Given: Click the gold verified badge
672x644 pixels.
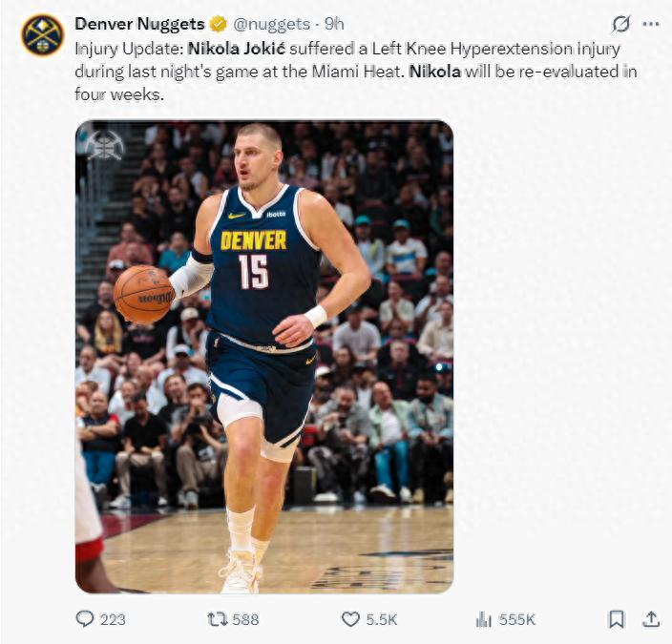Looking at the screenshot, I should point(218,24).
